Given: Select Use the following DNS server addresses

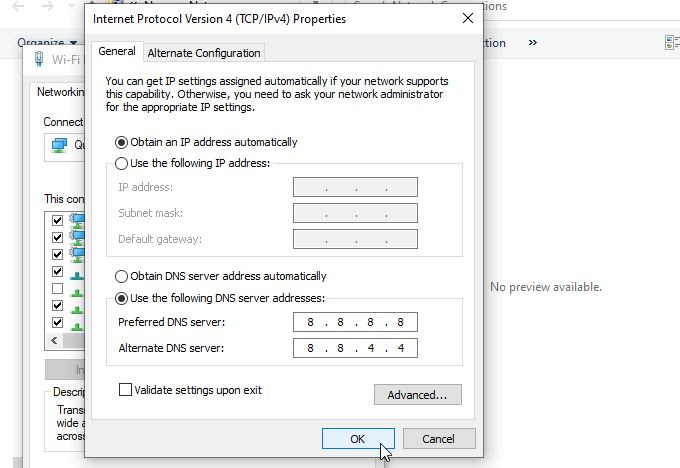Looking at the screenshot, I should click(123, 298).
